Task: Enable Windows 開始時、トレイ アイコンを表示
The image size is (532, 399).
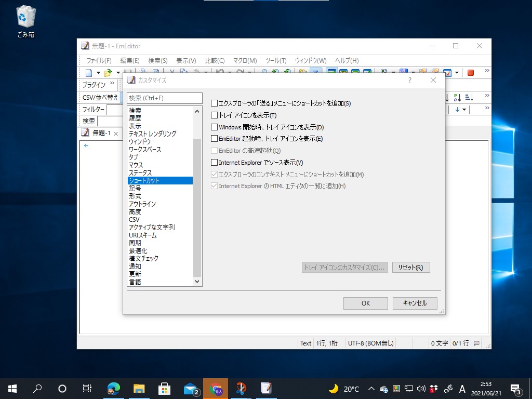Action: (214, 127)
